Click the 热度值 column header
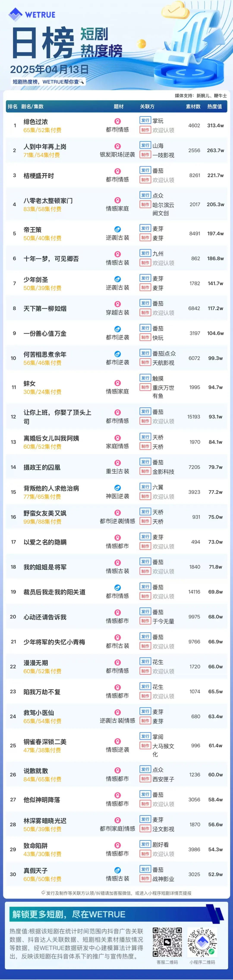 click(214, 107)
